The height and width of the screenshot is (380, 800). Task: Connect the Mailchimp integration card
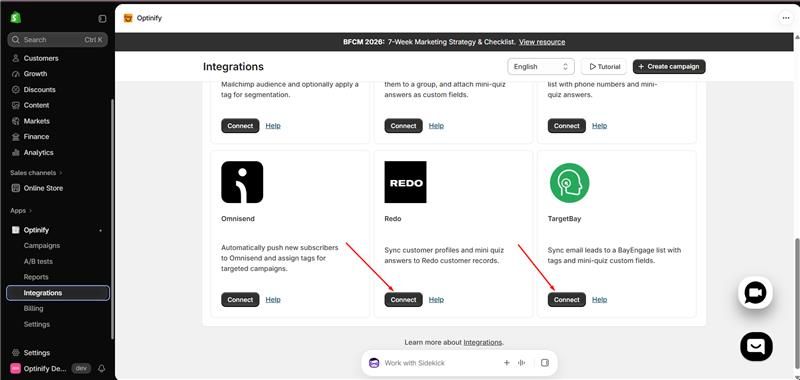click(x=240, y=126)
